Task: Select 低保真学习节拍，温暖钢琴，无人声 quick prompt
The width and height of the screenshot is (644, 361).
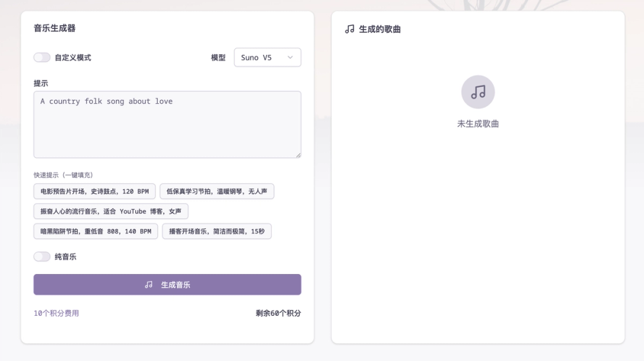Action: pyautogui.click(x=217, y=191)
